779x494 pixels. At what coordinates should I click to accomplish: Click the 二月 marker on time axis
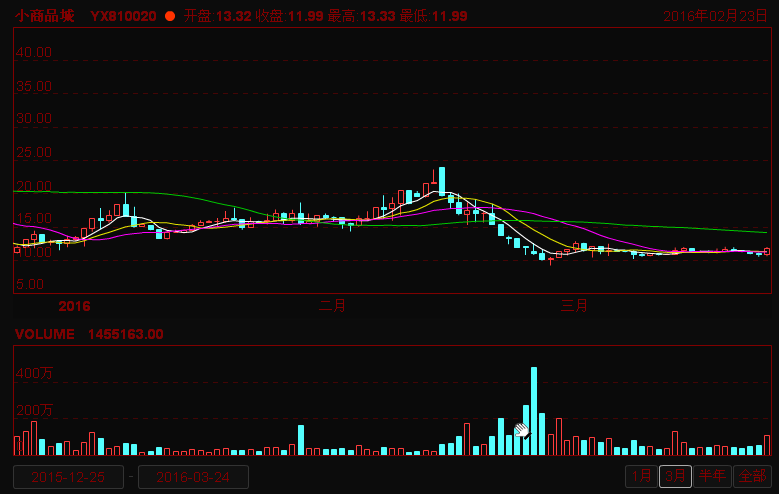332,305
